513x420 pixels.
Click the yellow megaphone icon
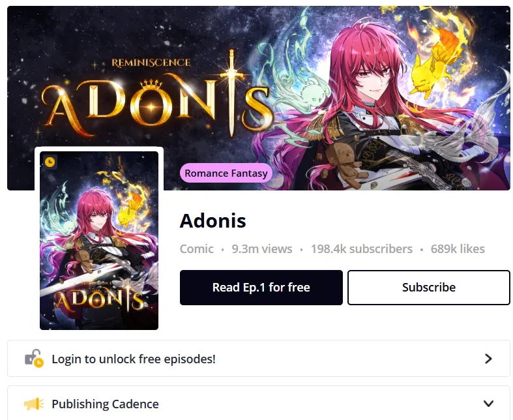tap(34, 404)
